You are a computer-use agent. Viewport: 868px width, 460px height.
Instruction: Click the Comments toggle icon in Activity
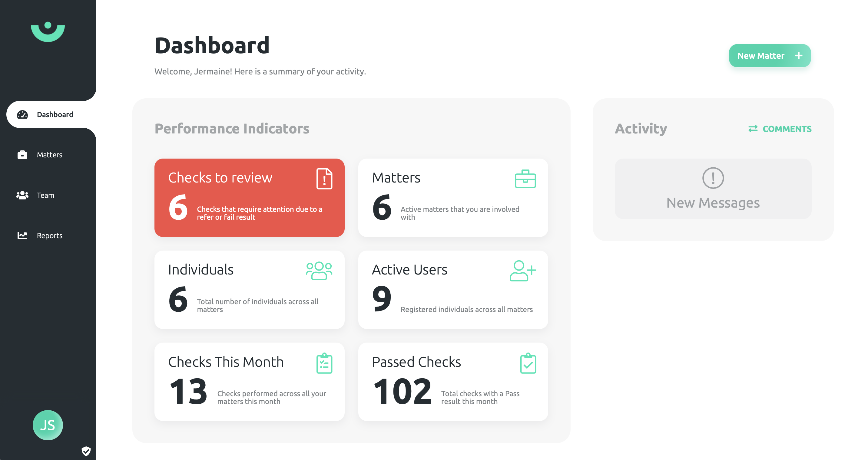click(x=753, y=129)
